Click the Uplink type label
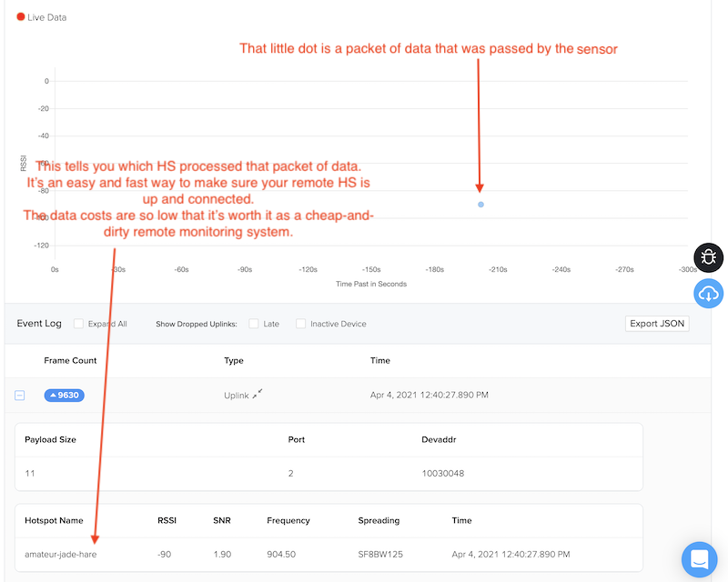 click(x=237, y=396)
